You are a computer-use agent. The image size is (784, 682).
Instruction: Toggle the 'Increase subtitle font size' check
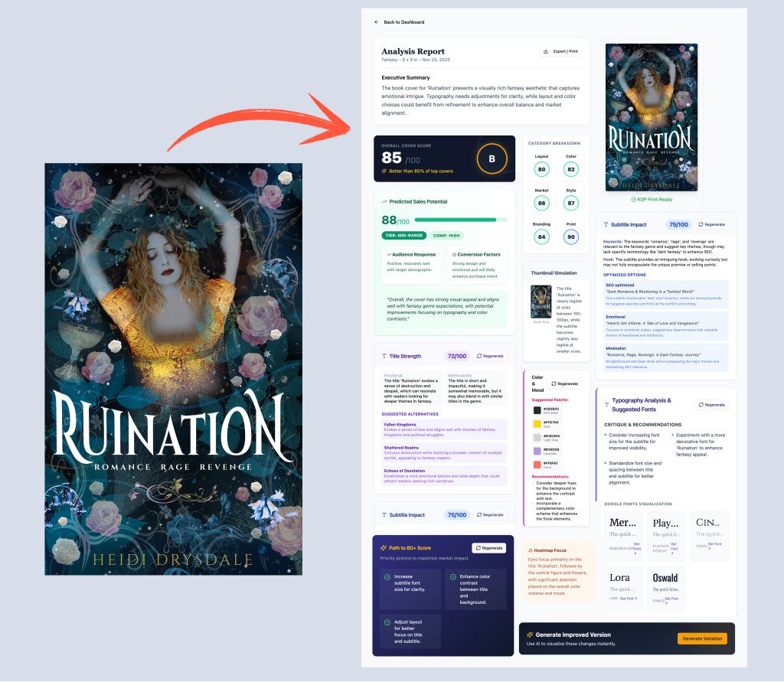coord(387,578)
